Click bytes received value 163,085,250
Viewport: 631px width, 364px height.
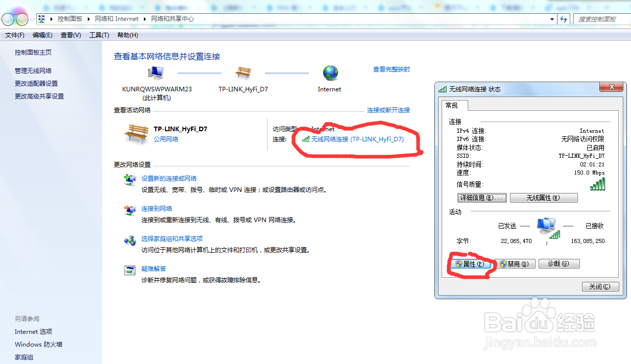point(588,241)
